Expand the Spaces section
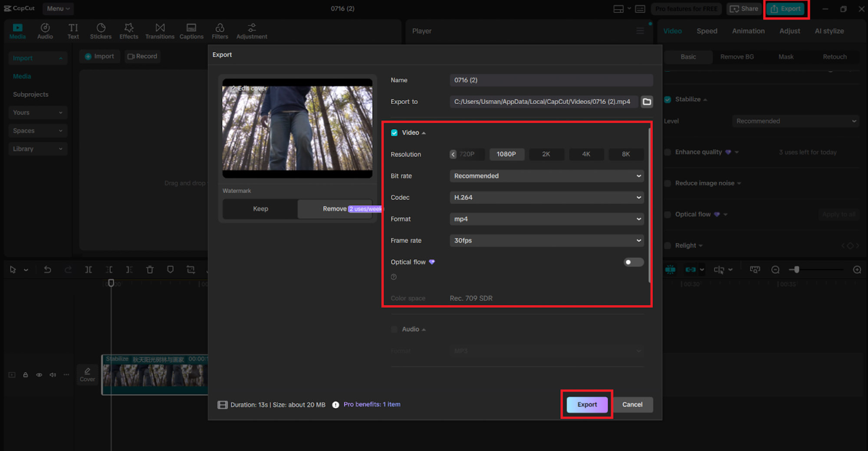Image resolution: width=868 pixels, height=451 pixels. (x=38, y=131)
